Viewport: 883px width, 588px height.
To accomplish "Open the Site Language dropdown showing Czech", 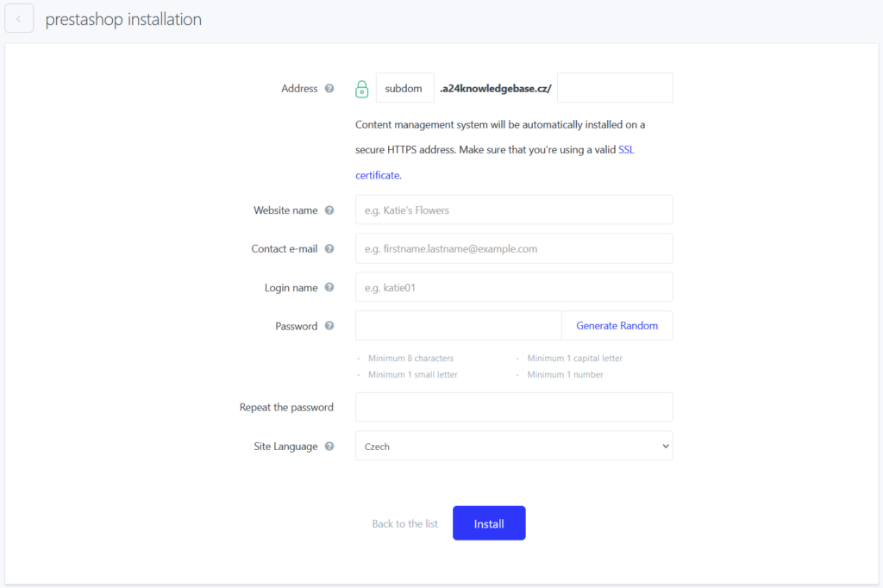I will (x=514, y=446).
